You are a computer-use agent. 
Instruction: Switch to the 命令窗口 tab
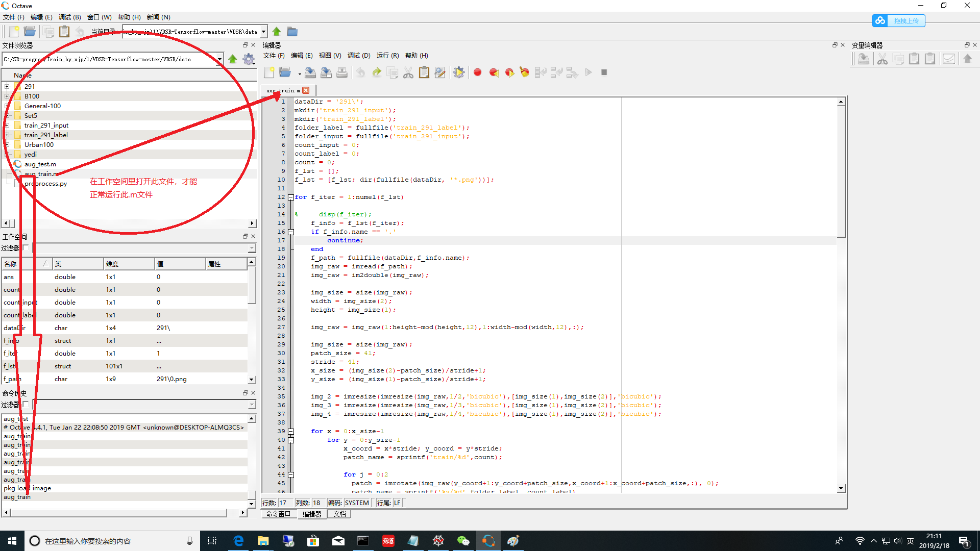(278, 514)
